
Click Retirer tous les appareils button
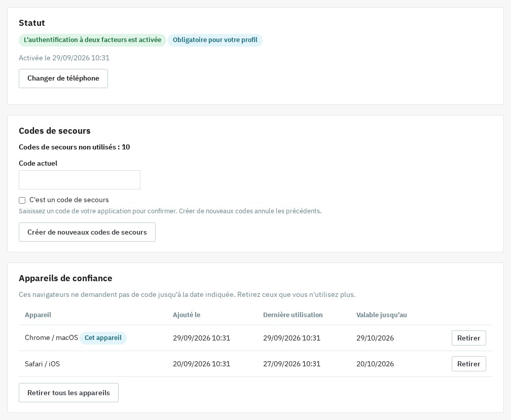click(68, 393)
